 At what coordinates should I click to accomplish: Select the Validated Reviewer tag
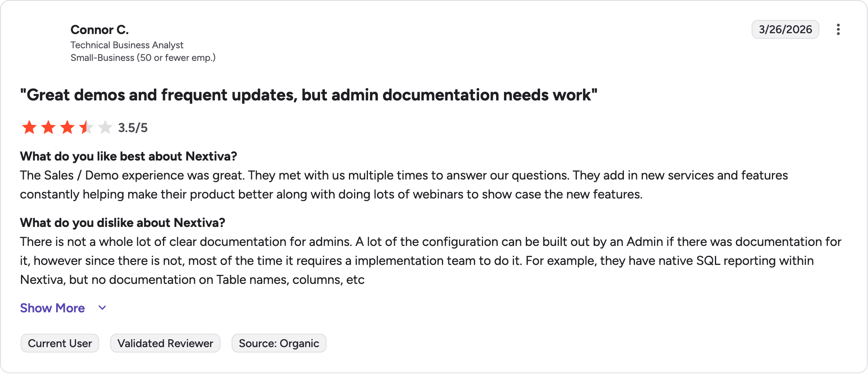click(x=165, y=343)
